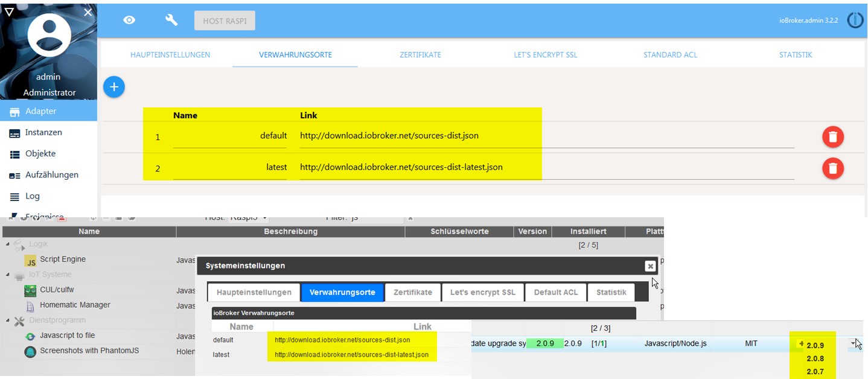
Task: Click the JS Script Engine icon
Action: 30,260
